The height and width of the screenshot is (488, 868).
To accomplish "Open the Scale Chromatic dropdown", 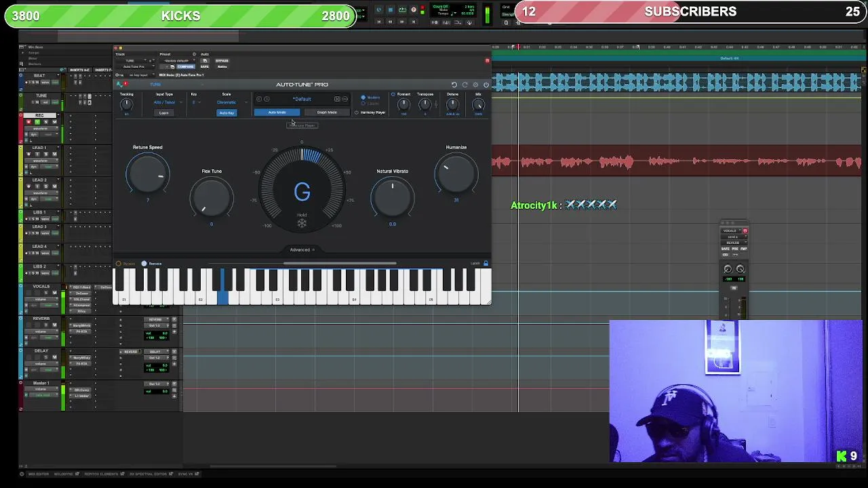I will pyautogui.click(x=231, y=102).
